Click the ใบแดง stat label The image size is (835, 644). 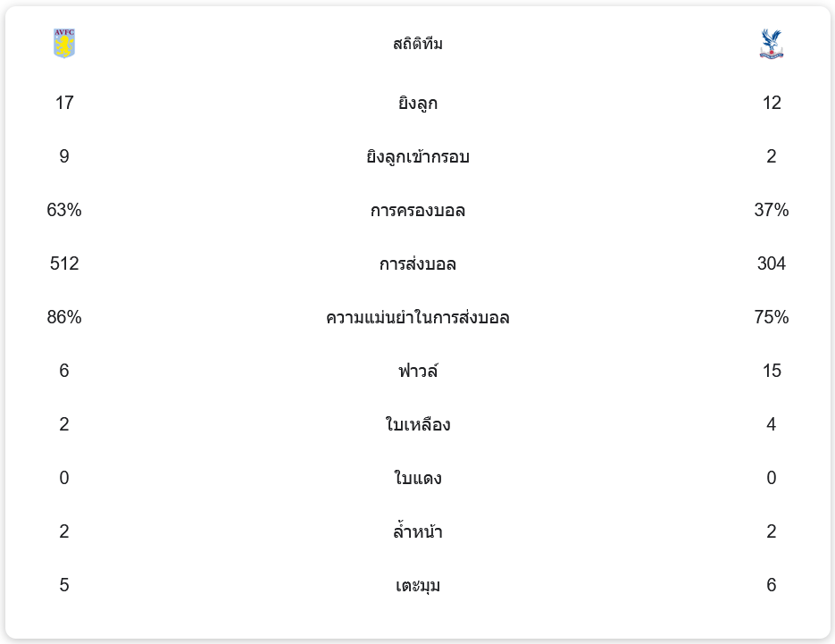(418, 479)
